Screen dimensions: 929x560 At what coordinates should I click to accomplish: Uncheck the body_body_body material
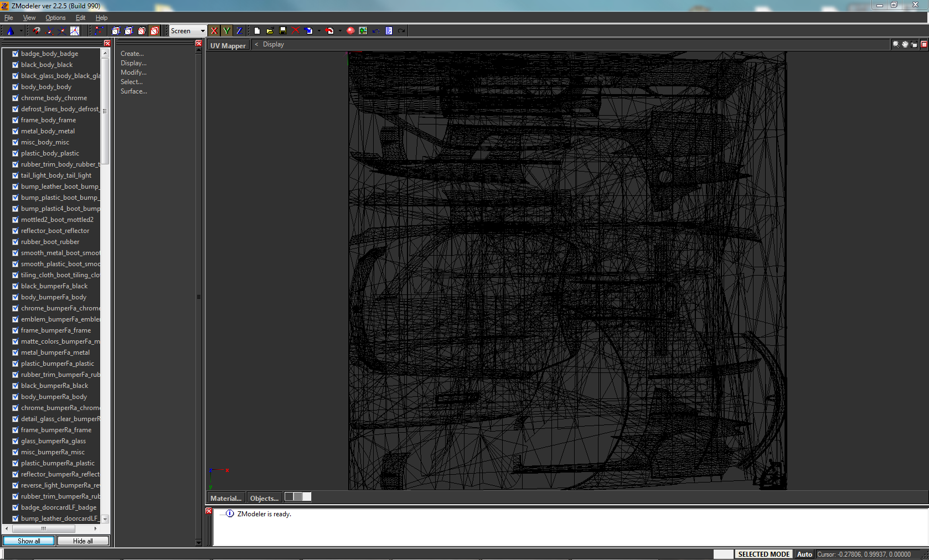pos(15,87)
